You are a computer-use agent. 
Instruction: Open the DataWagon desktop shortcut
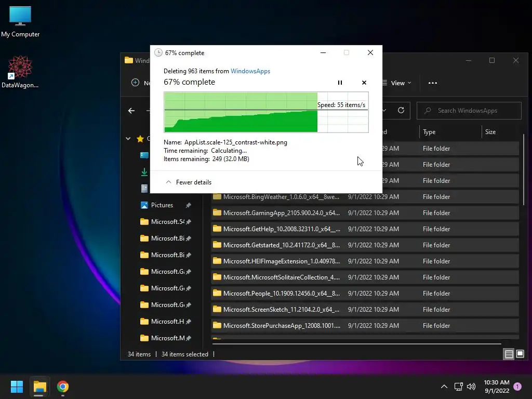coord(20,72)
